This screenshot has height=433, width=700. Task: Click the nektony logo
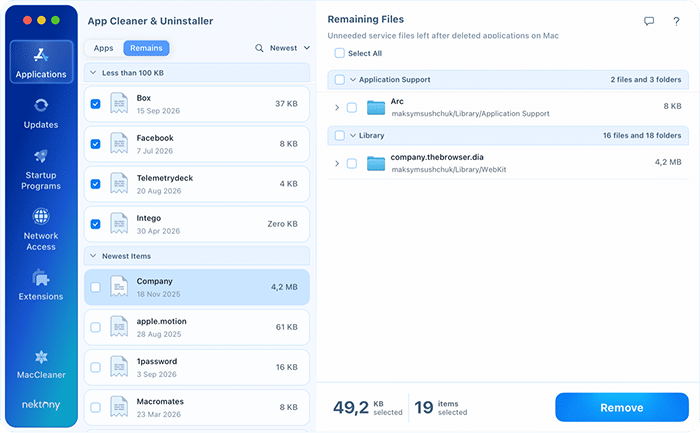pos(41,404)
